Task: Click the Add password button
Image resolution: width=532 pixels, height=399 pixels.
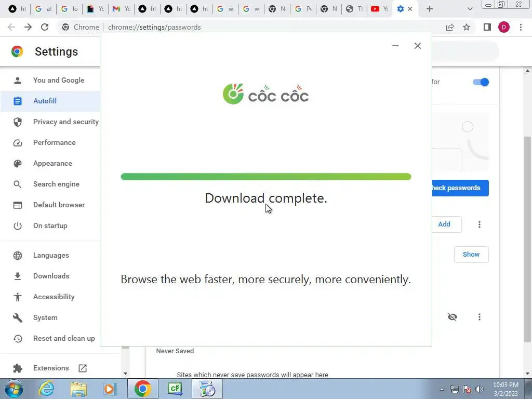Action: [446, 224]
